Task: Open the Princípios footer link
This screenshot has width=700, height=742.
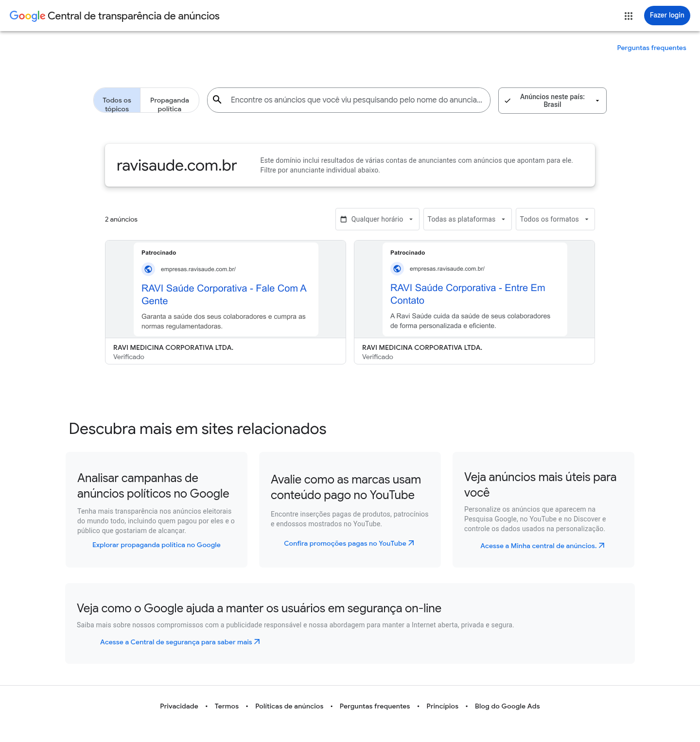Action: tap(442, 706)
